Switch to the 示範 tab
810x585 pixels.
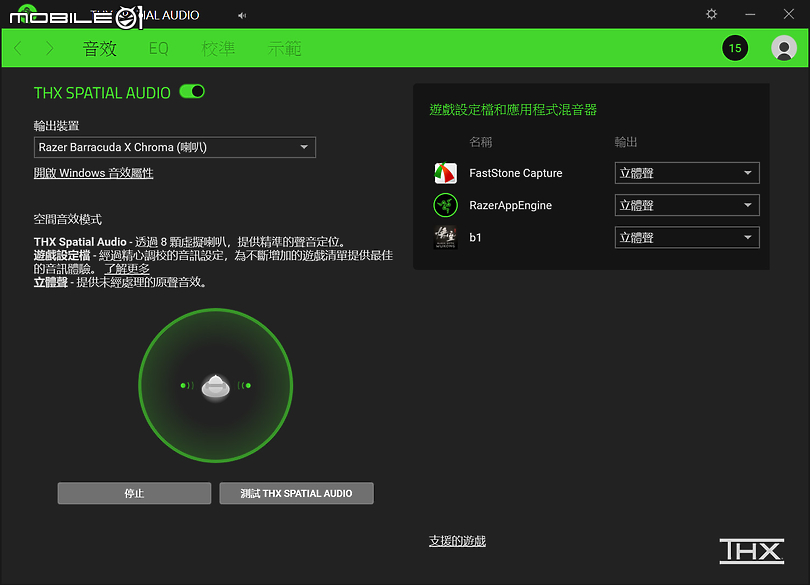tap(284, 49)
